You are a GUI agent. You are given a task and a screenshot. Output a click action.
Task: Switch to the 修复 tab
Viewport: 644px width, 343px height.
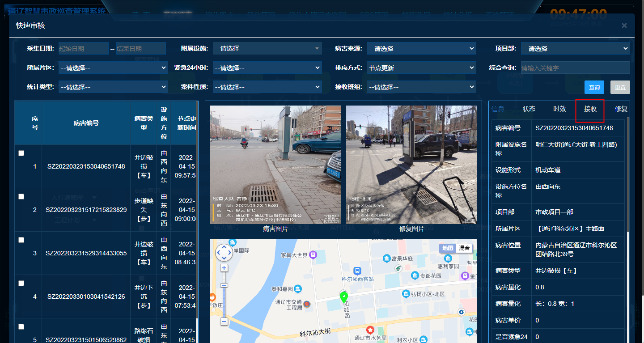coord(621,109)
